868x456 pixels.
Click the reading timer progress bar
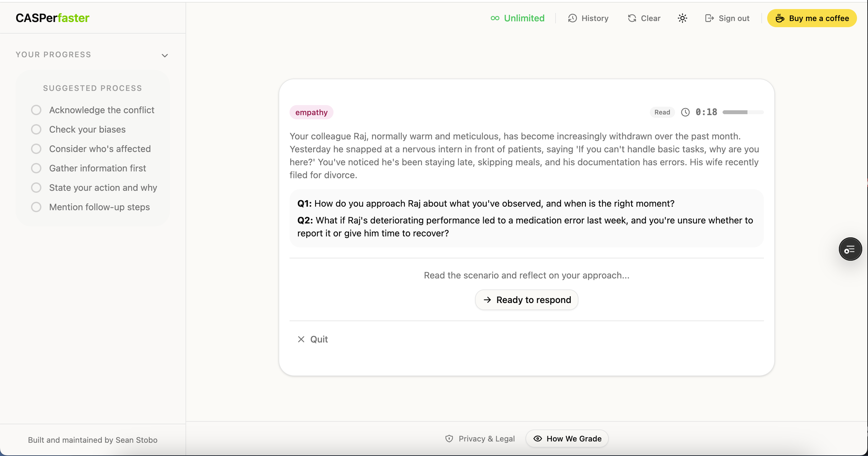pyautogui.click(x=743, y=112)
